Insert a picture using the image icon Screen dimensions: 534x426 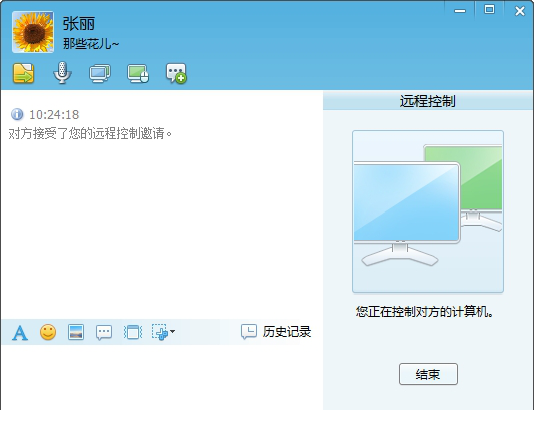click(x=76, y=332)
